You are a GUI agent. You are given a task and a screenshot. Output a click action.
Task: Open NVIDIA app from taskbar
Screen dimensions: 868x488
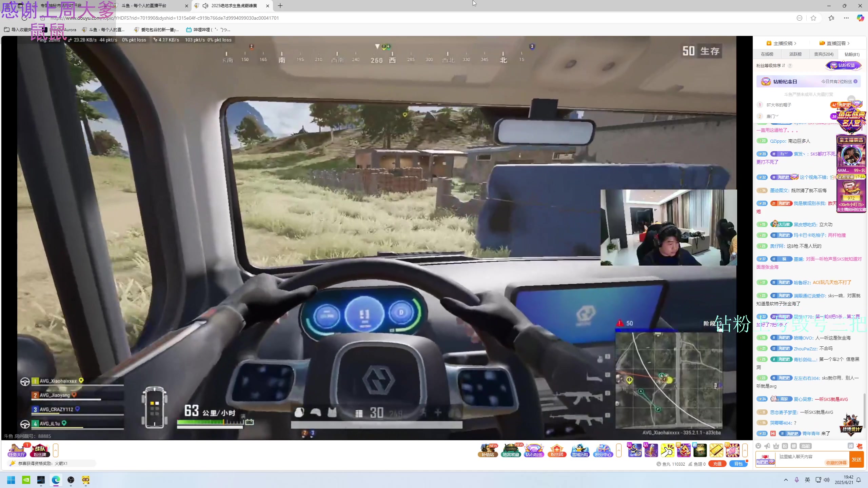(x=26, y=480)
